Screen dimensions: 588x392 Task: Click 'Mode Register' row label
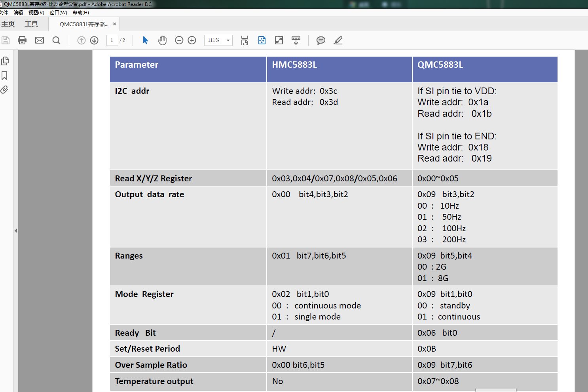(x=144, y=294)
